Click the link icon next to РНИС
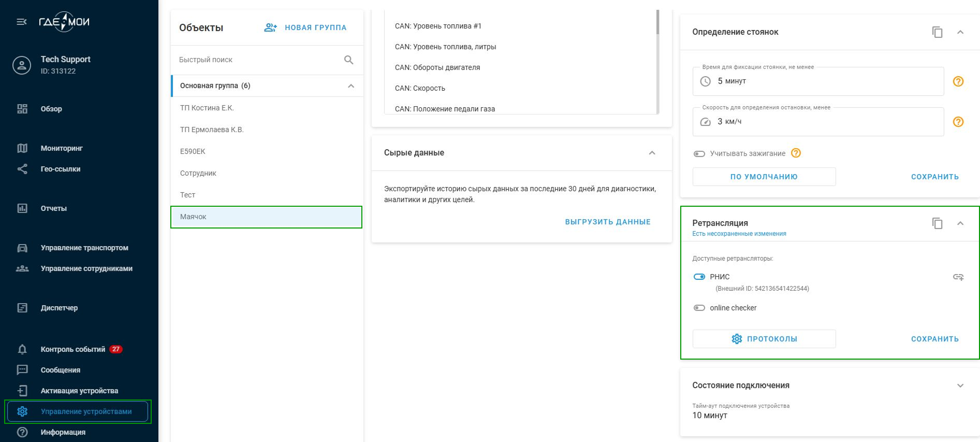Image resolution: width=980 pixels, height=442 pixels. (x=958, y=277)
